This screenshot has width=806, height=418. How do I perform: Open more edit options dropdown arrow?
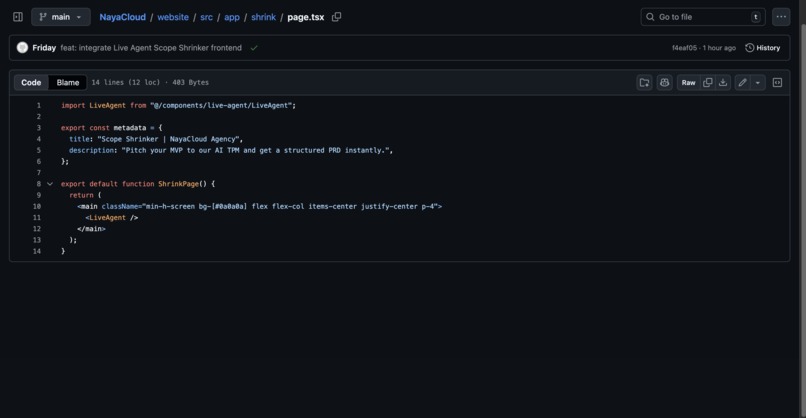click(758, 83)
